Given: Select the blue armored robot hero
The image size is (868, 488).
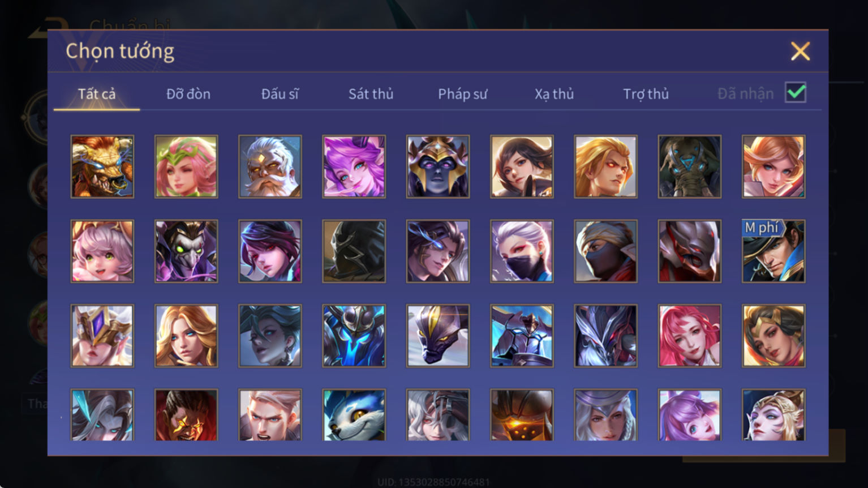Looking at the screenshot, I should 354,336.
